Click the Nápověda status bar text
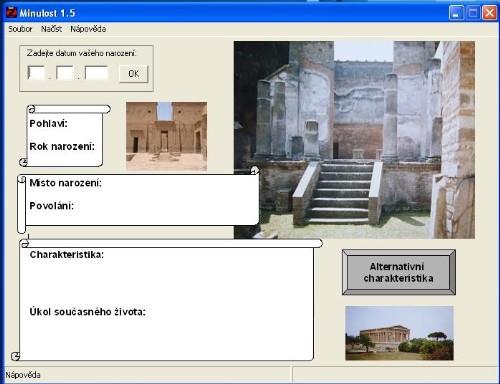 [23, 375]
